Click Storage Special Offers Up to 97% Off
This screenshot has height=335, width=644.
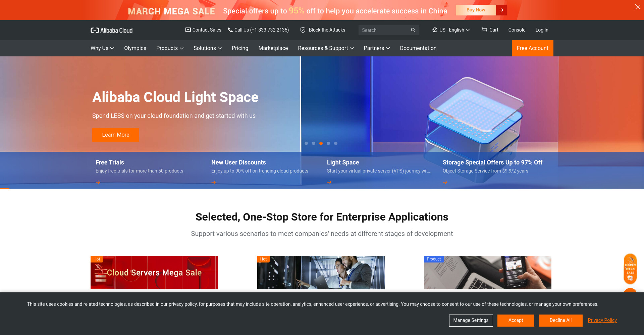click(492, 162)
